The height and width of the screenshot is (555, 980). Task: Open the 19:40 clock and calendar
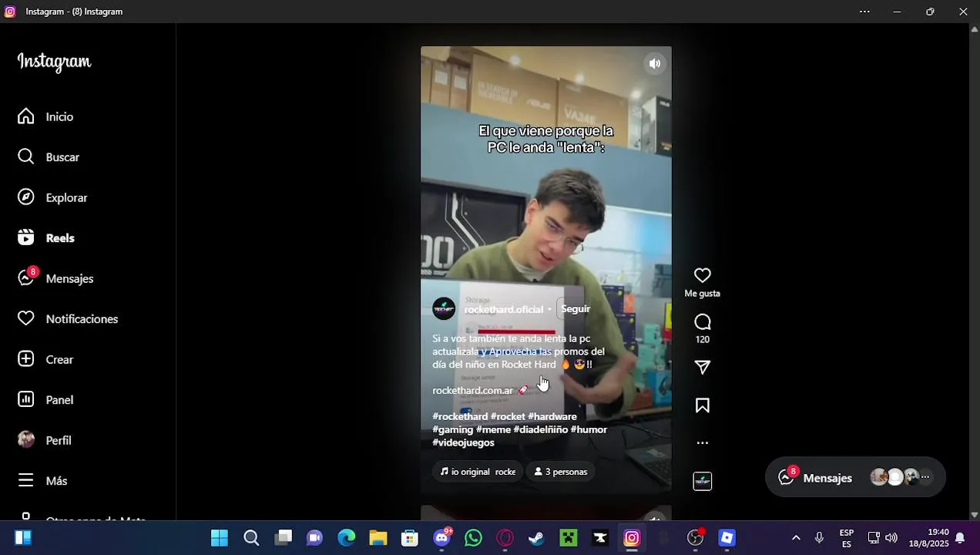point(928,538)
